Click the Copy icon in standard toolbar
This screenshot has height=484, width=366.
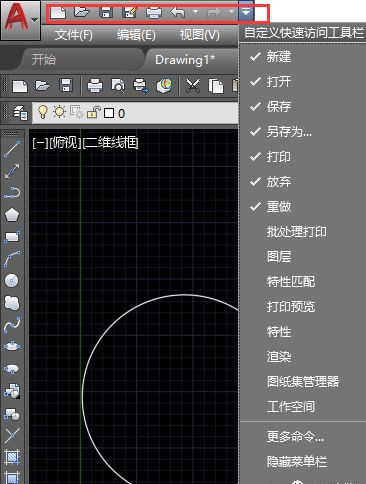(216, 86)
